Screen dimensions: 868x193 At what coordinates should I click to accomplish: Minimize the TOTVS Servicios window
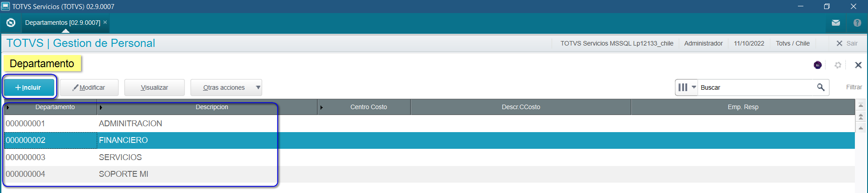pyautogui.click(x=800, y=6)
